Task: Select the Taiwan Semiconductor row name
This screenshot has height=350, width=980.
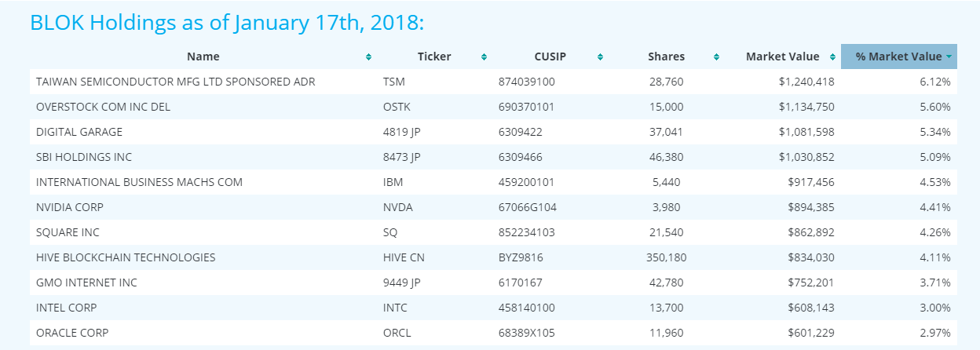Action: (176, 82)
